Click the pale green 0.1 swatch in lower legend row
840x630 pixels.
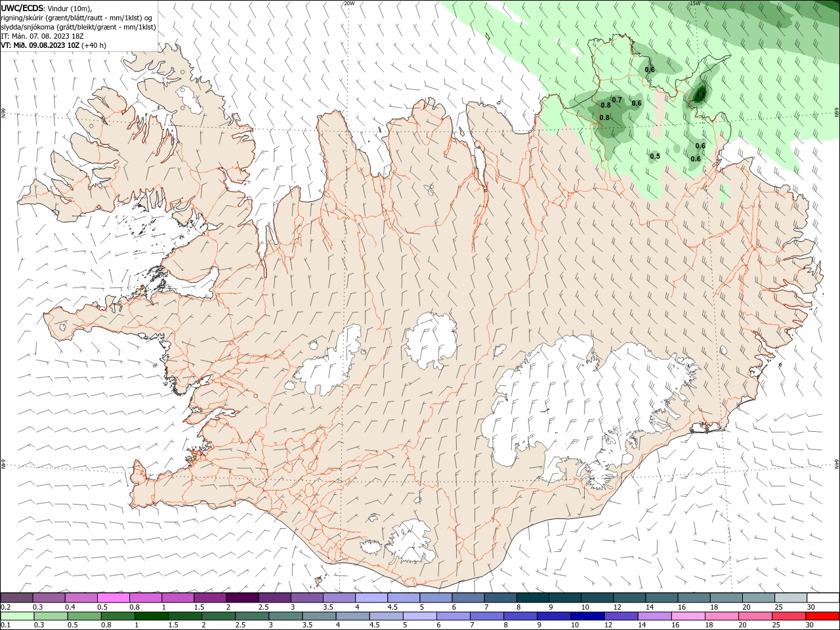tap(17, 616)
